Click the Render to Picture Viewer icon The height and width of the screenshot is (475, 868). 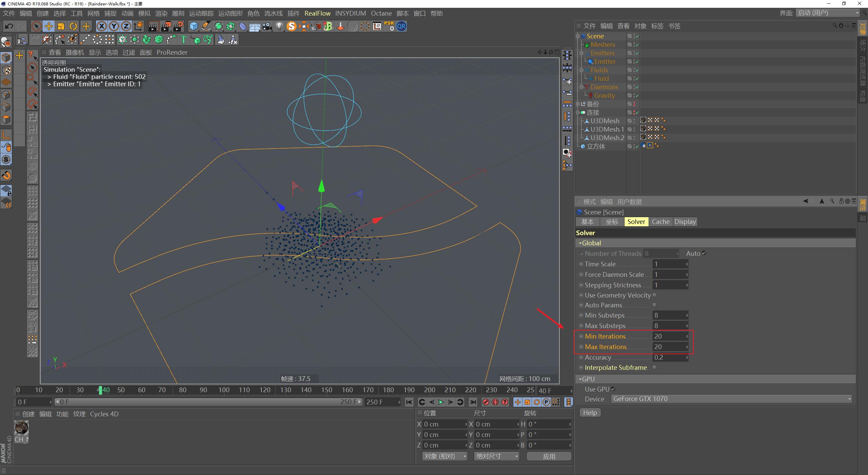click(166, 26)
